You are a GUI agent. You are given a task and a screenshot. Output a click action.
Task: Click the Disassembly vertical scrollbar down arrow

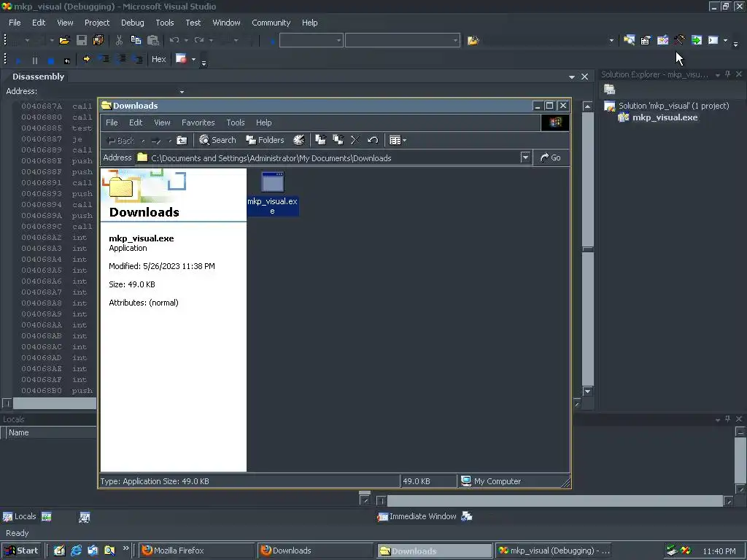(x=587, y=392)
